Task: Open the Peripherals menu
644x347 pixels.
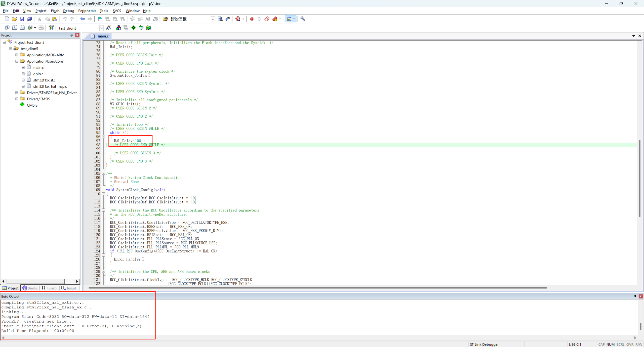Action: pyautogui.click(x=87, y=11)
